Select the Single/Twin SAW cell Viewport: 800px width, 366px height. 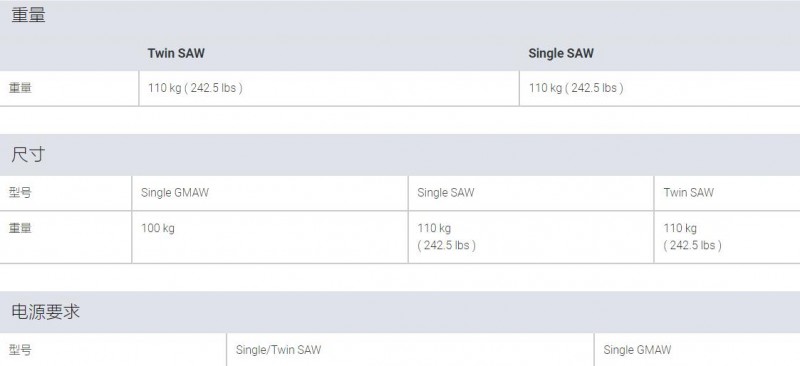pyautogui.click(x=410, y=350)
